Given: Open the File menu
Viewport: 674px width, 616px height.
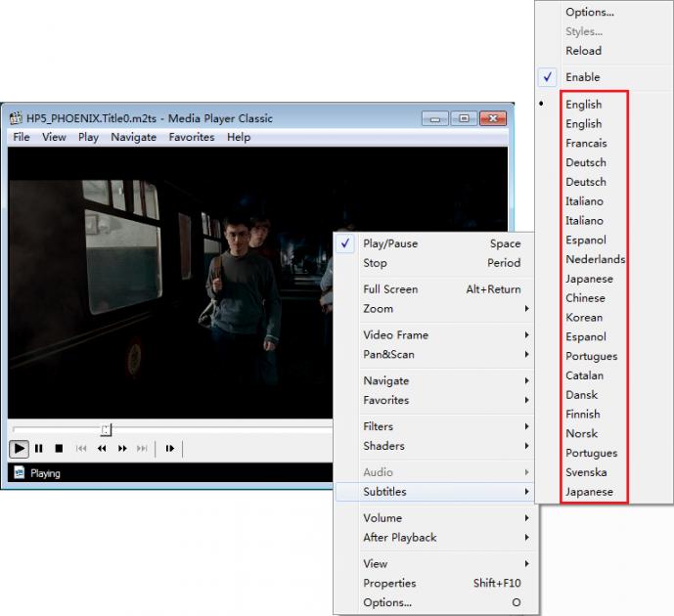Looking at the screenshot, I should (22, 137).
